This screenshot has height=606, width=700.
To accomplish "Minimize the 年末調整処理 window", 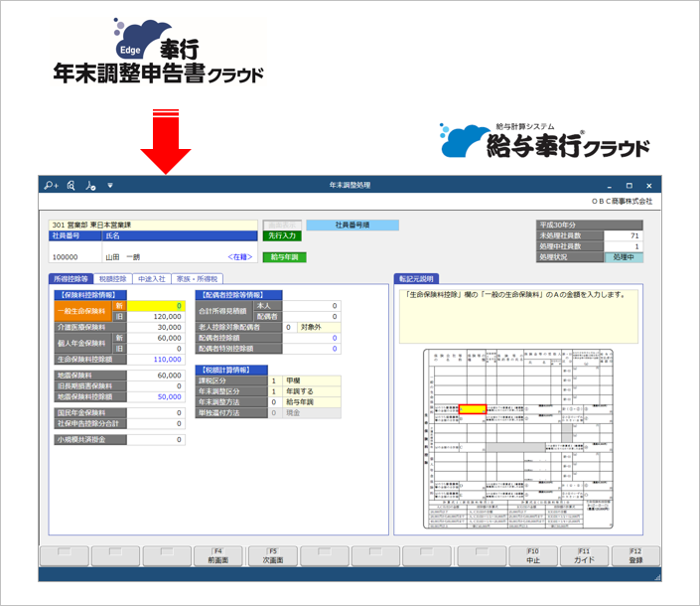I will point(610,186).
